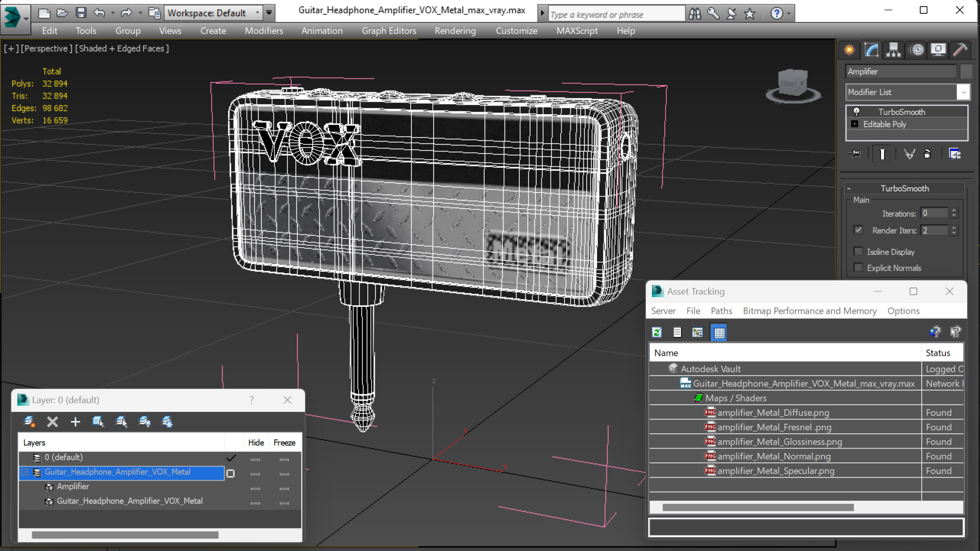The width and height of the screenshot is (980, 551).
Task: Undo the last action with the arrow icon
Action: click(x=99, y=13)
